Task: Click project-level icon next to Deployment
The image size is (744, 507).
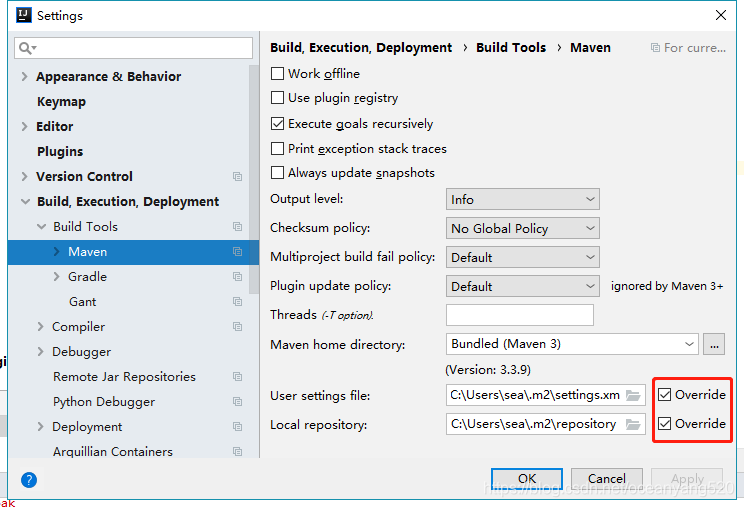Action: pos(237,426)
